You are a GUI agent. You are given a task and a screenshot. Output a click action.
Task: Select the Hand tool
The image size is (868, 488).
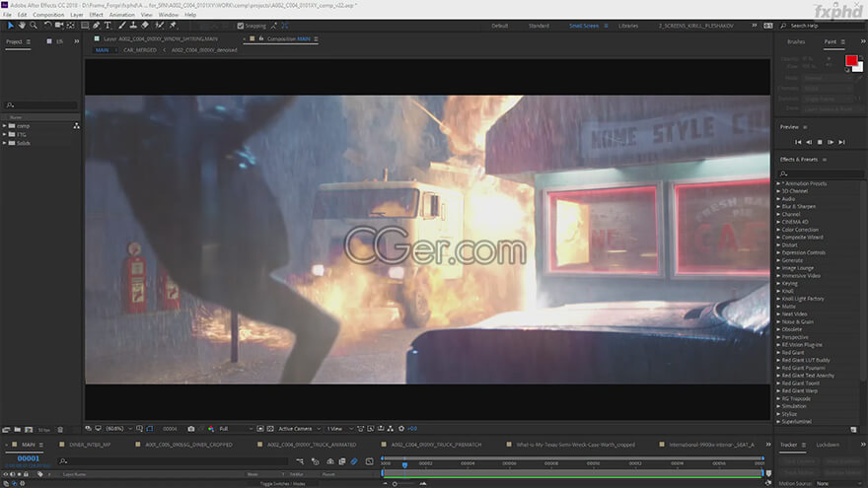coord(22,26)
